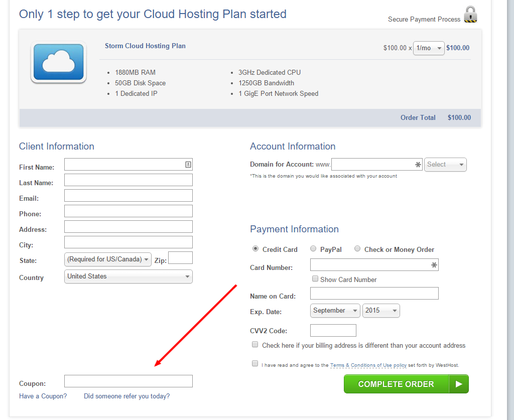Click the asterisk icon in Card Number field
This screenshot has width=514, height=420.
pos(434,265)
